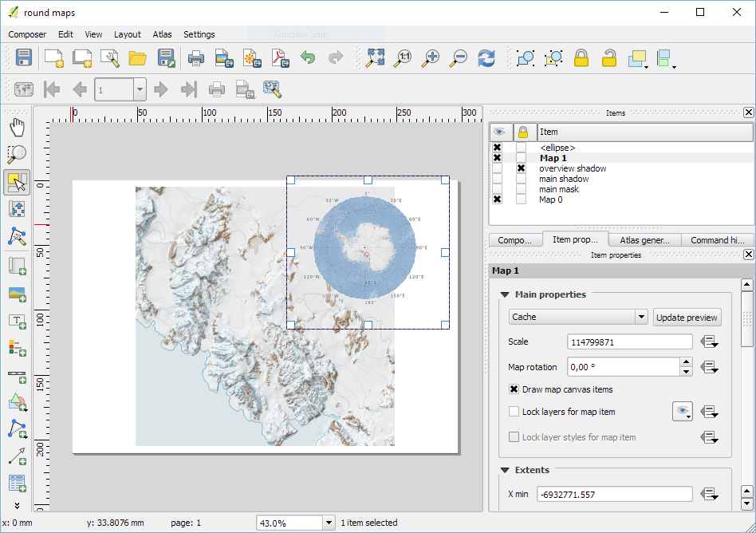Click the Zoom full icon
Screen dimensions: 756x533
pos(375,57)
